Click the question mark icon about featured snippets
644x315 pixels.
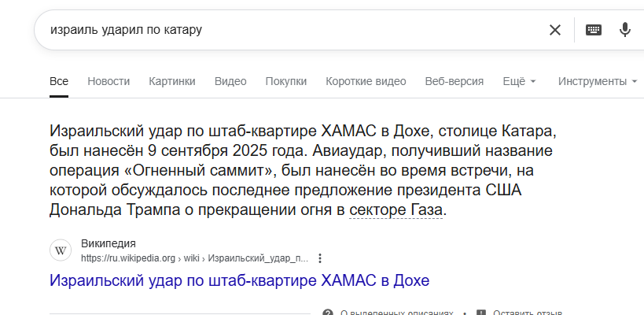[x=328, y=312]
